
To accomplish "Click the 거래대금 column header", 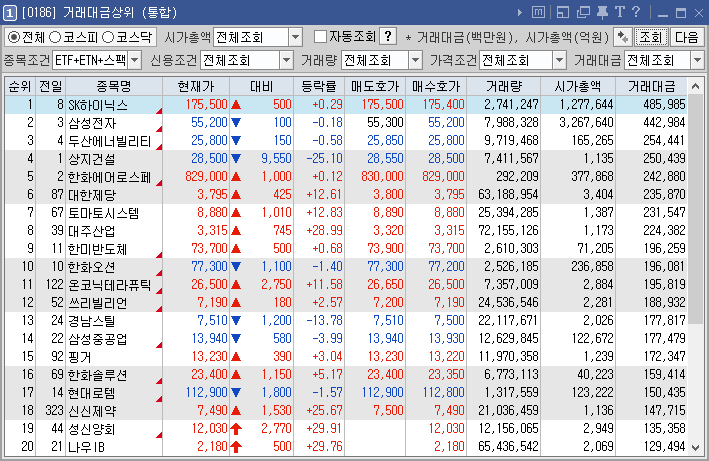I will point(652,86).
